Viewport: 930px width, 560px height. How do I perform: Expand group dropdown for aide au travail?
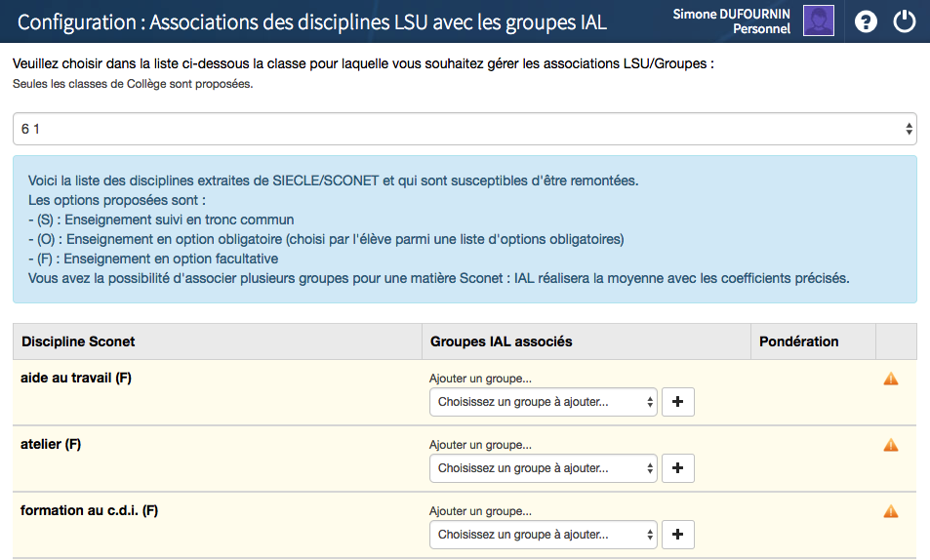pos(544,402)
